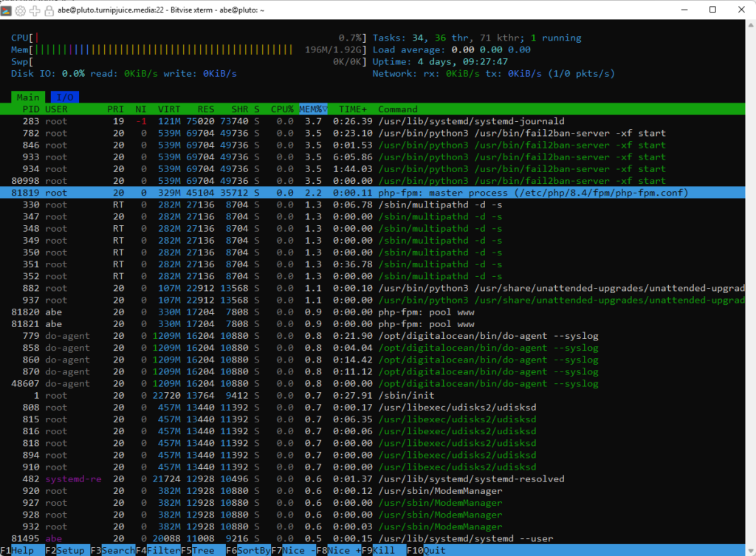Quit htop using F10Quit
The width and height of the screenshot is (756, 556).
click(428, 550)
